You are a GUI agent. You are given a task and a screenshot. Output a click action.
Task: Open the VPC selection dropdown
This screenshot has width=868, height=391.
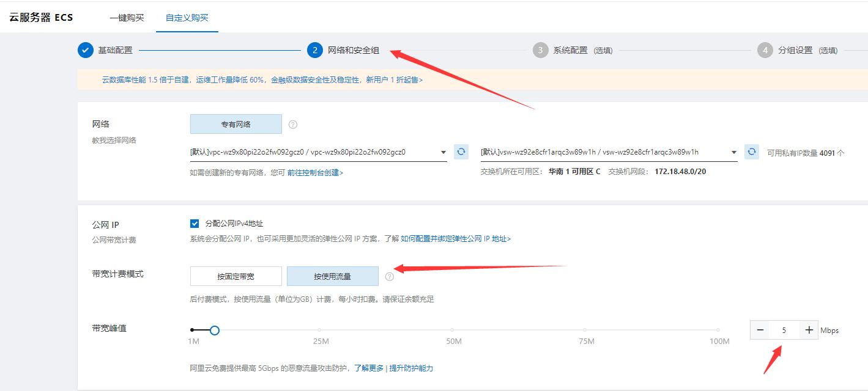pos(444,152)
